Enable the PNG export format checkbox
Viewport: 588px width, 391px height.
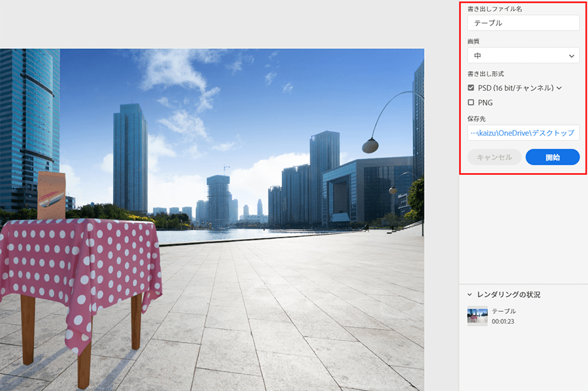[471, 102]
